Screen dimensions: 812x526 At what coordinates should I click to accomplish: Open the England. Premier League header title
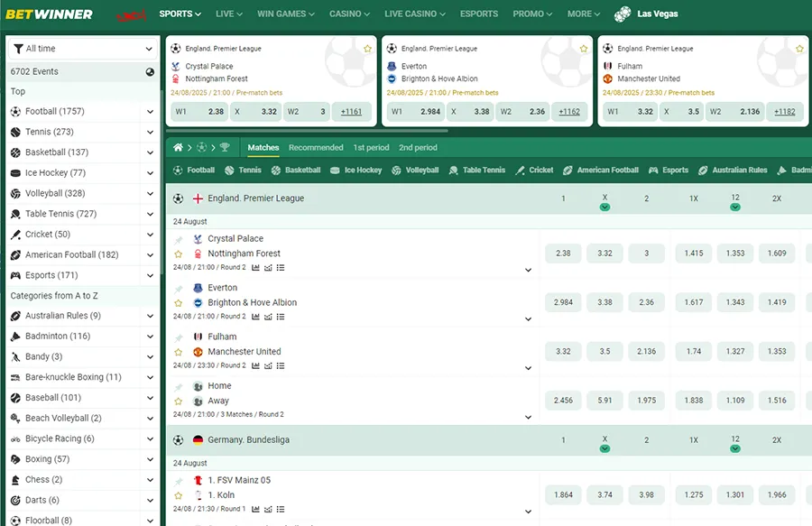tap(256, 198)
